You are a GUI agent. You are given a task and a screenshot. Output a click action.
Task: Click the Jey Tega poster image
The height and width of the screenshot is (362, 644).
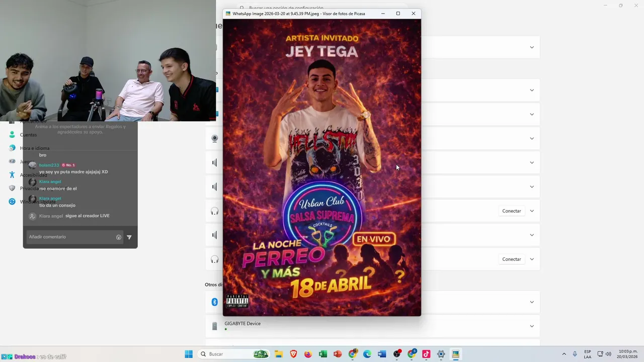[322, 167]
